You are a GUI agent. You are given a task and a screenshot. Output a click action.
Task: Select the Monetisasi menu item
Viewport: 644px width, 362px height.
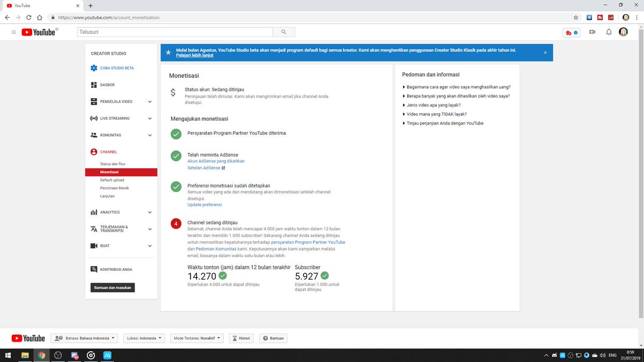point(121,172)
